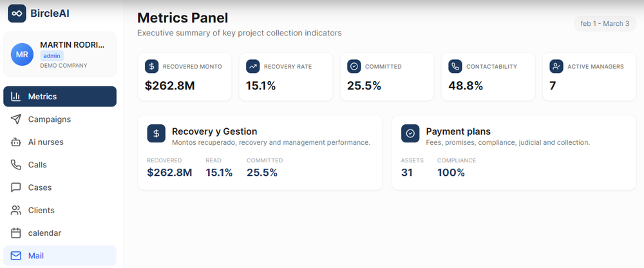Viewport: 644px width, 268px height.
Task: Open the Martin Rodri user profile card
Action: [x=60, y=55]
